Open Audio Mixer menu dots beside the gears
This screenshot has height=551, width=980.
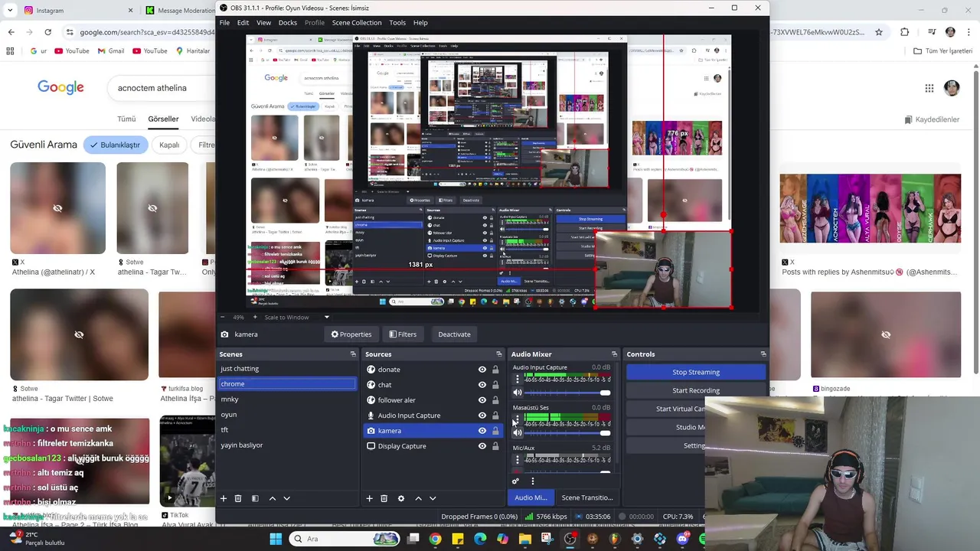[x=532, y=481]
